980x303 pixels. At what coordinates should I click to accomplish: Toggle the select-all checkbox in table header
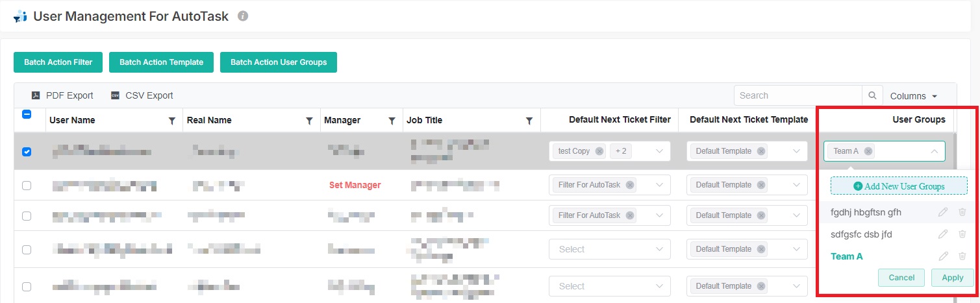(27, 115)
